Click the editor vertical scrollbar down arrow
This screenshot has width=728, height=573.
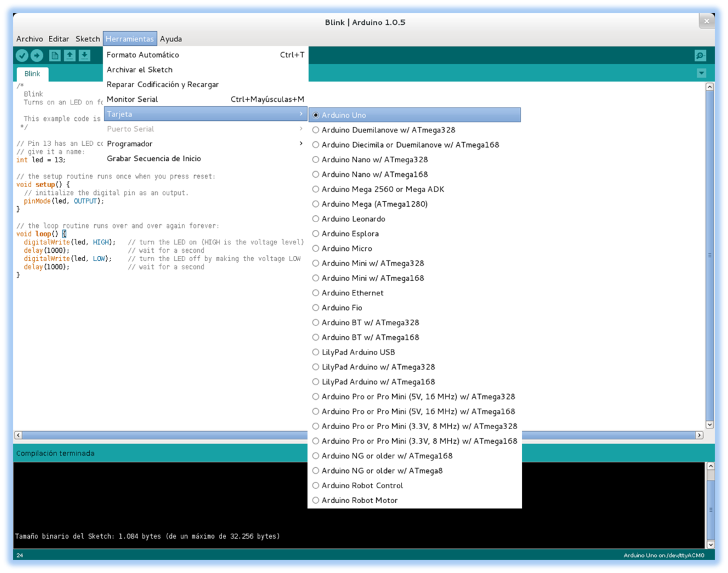[710, 425]
